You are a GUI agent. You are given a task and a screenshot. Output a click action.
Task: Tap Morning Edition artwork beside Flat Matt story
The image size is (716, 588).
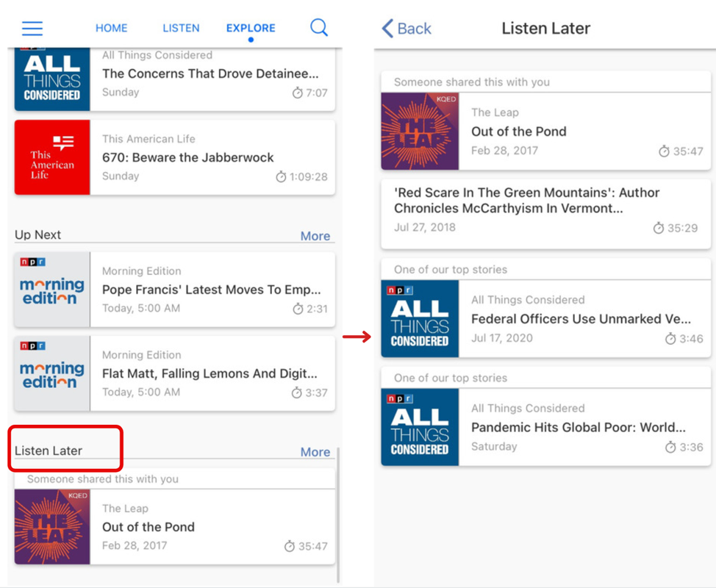pyautogui.click(x=52, y=373)
